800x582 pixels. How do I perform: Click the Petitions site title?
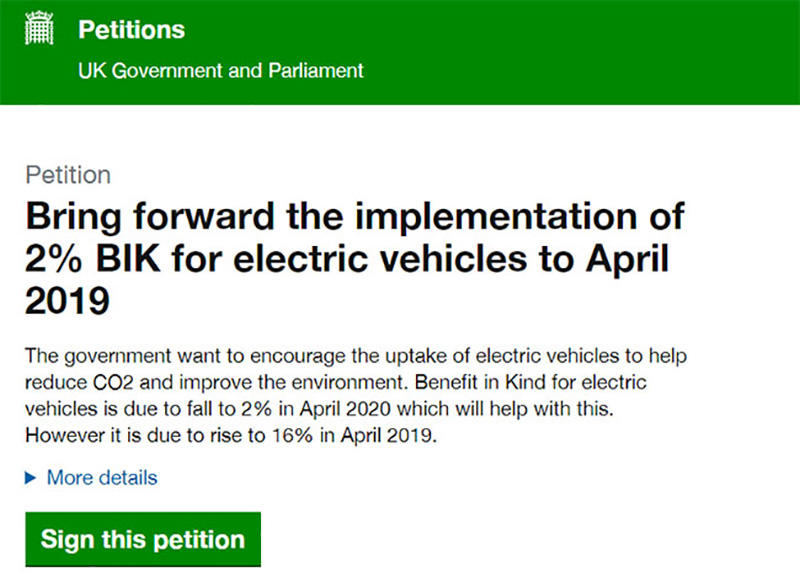click(131, 29)
